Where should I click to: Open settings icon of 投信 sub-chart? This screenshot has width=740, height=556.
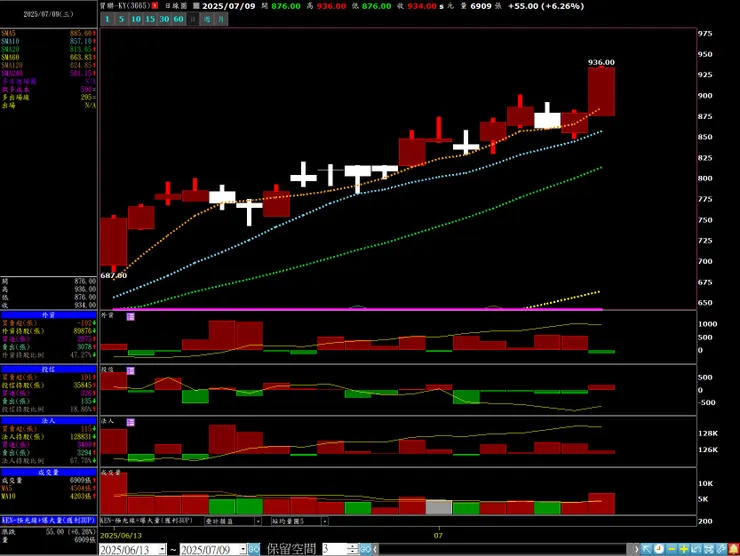(131, 371)
